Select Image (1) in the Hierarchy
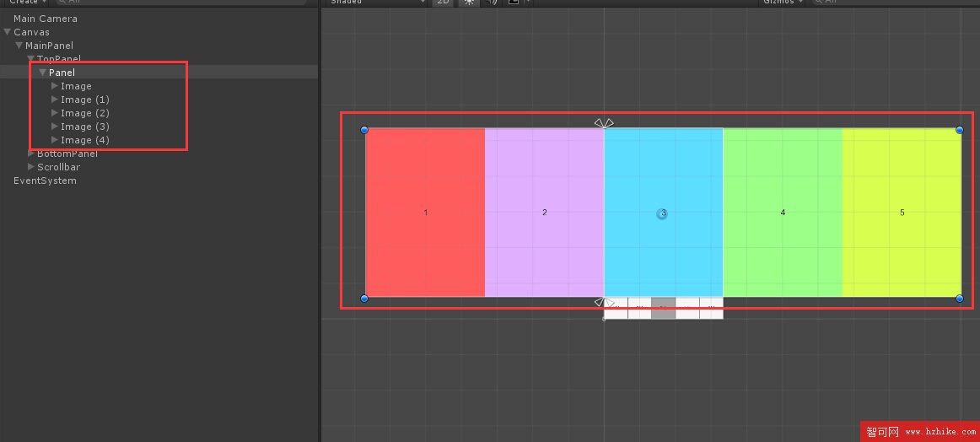This screenshot has height=442, width=980. coord(85,100)
